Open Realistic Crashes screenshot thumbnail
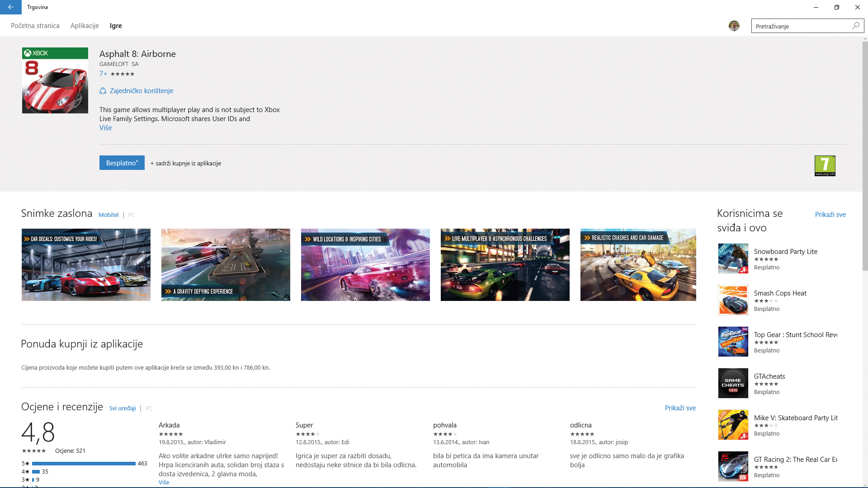The width and height of the screenshot is (868, 488). pos(638,265)
